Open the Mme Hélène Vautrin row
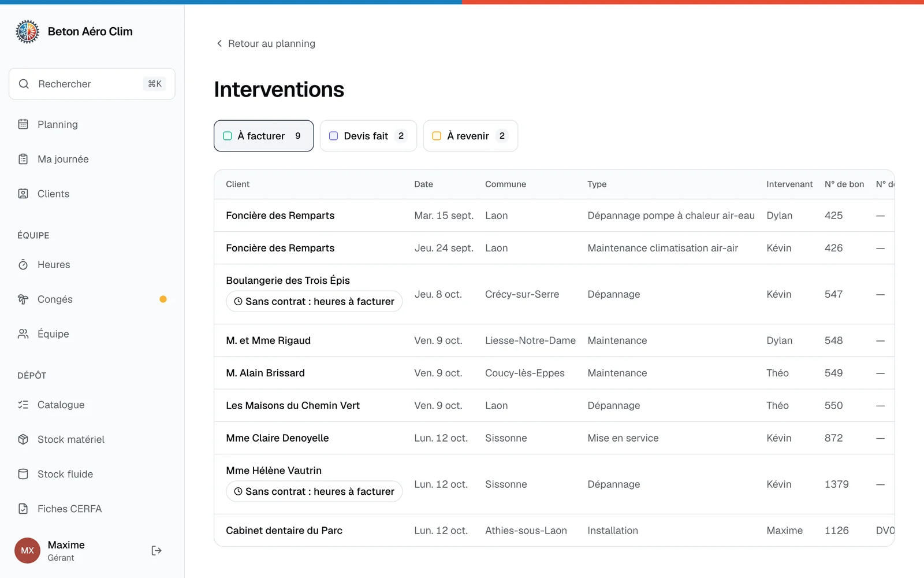The height and width of the screenshot is (578, 924). (x=554, y=484)
